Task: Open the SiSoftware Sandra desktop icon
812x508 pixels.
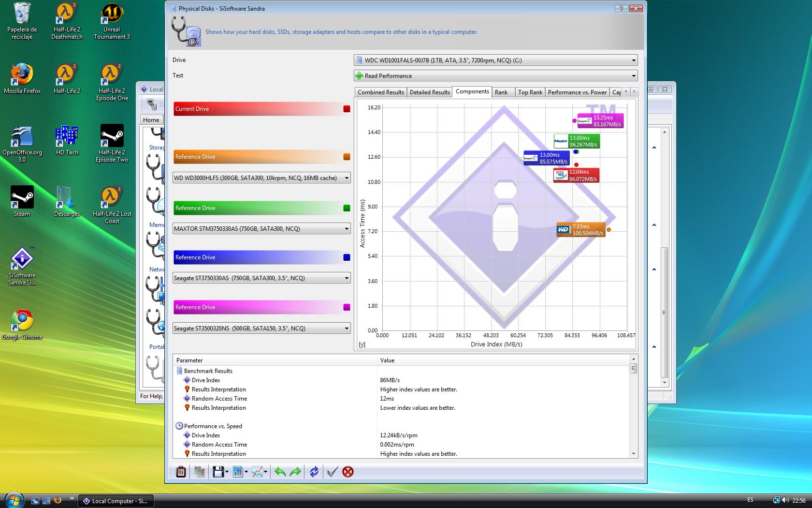Action: pos(22,266)
